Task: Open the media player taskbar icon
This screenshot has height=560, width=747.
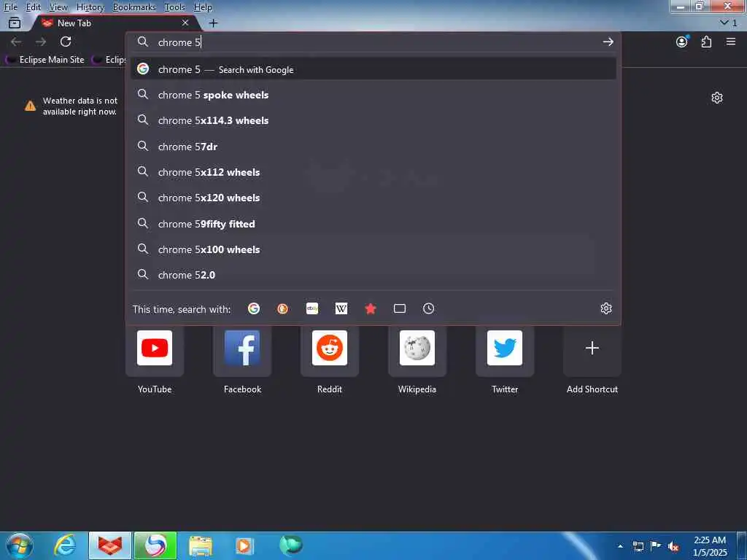Action: [x=244, y=545]
